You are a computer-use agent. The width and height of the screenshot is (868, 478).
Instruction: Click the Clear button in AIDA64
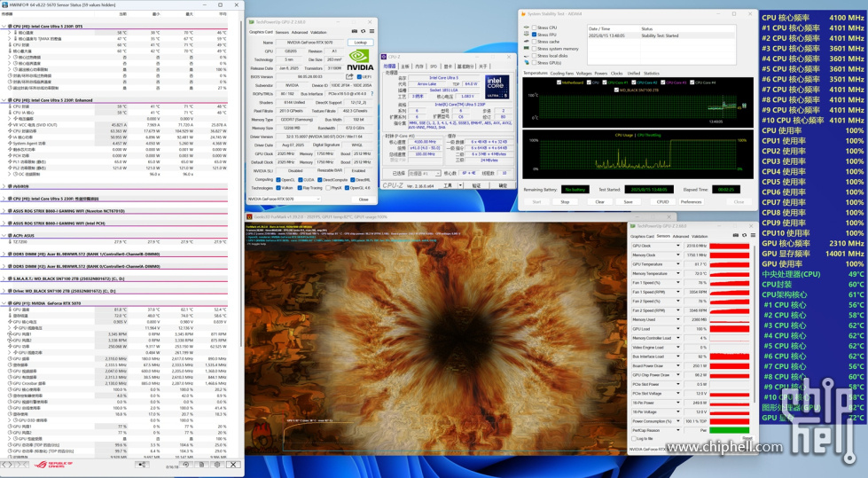tap(599, 201)
